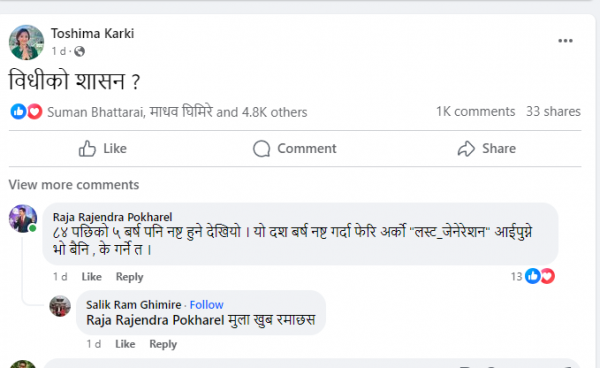View reactions on Raja Rajendra Pokharel's comment

(x=533, y=276)
